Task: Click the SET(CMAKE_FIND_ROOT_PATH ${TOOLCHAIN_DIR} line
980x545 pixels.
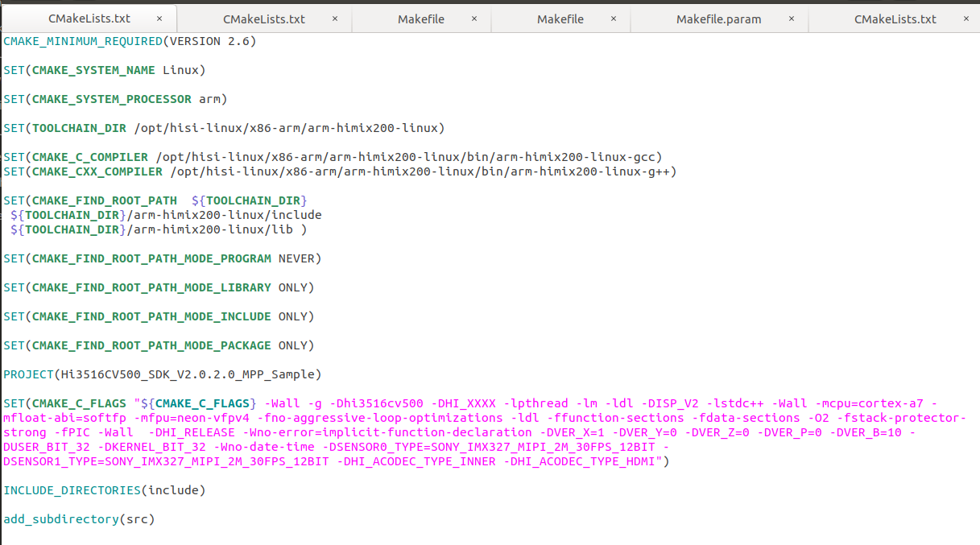Action: pos(155,200)
